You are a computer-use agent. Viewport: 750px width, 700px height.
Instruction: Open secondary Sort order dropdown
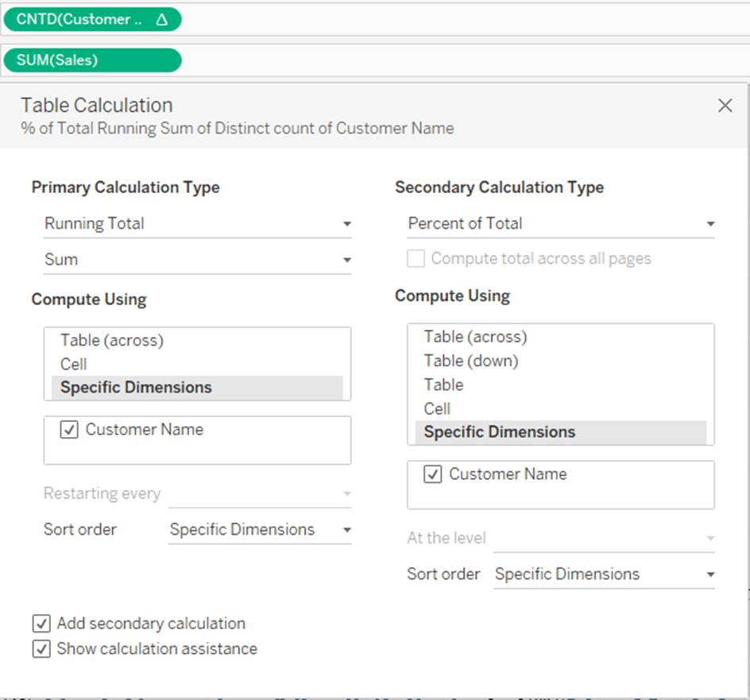pos(604,574)
